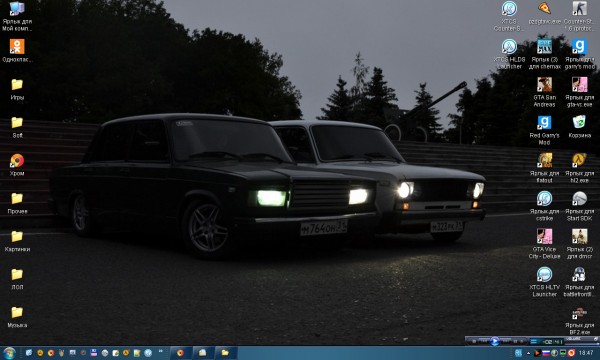Select the Counter-Strike 1.6 shortcut icon
Viewport: 600px width, 360px height.
[x=579, y=16]
